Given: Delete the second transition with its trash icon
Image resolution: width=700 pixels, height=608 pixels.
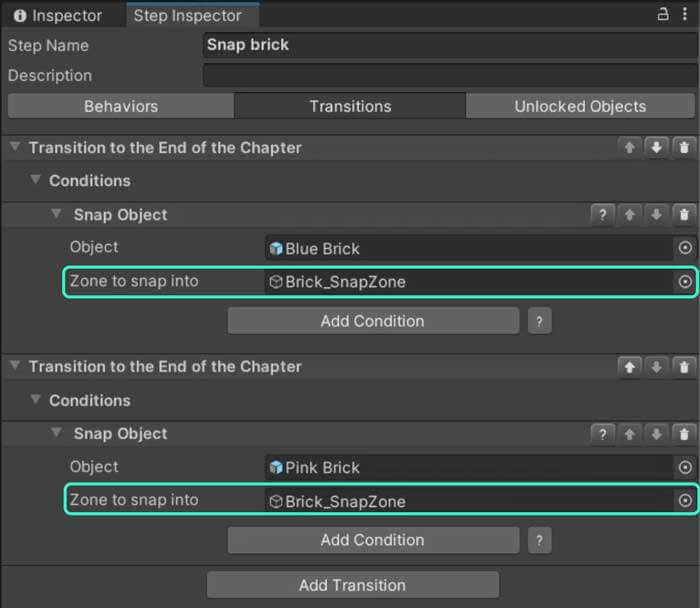Looking at the screenshot, I should [684, 367].
